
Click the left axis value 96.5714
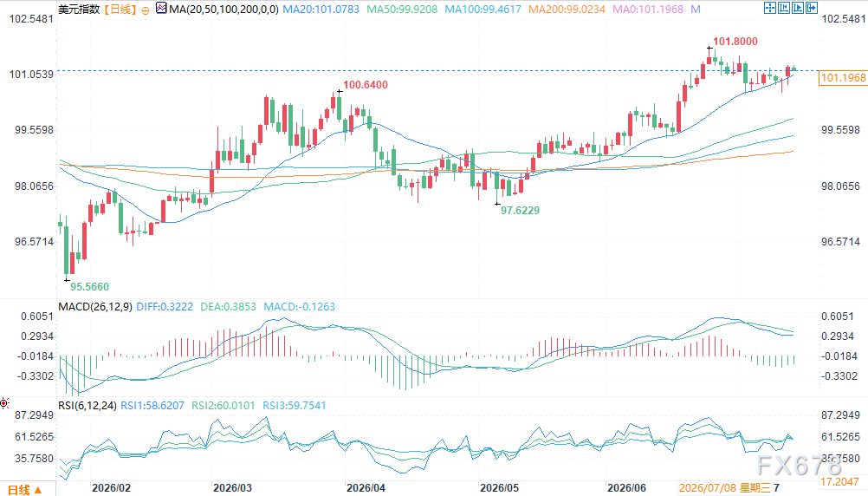[35, 242]
